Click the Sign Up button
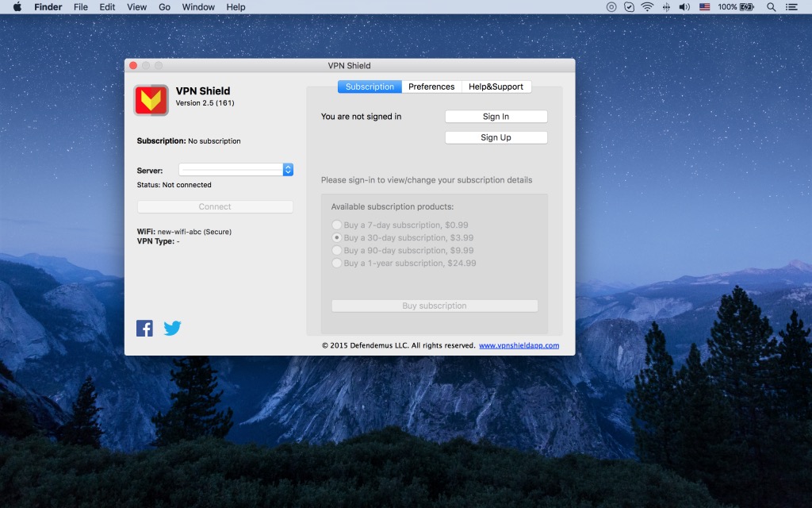The height and width of the screenshot is (508, 812). [496, 137]
